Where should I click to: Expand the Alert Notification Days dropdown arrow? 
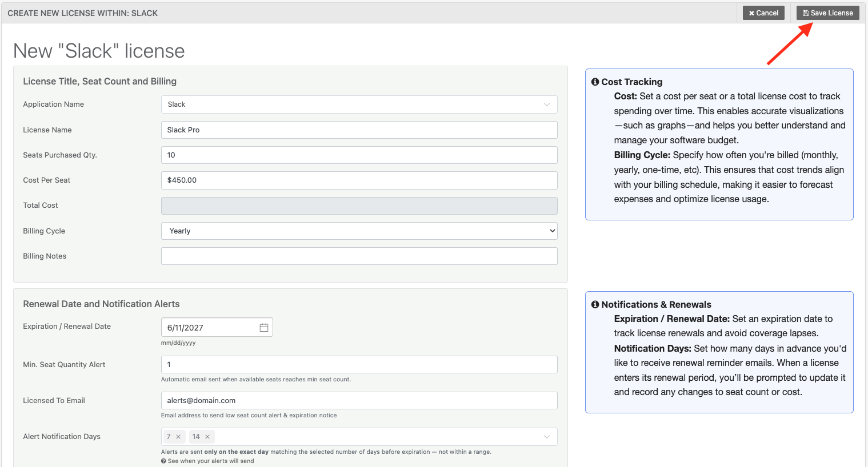pos(547,437)
